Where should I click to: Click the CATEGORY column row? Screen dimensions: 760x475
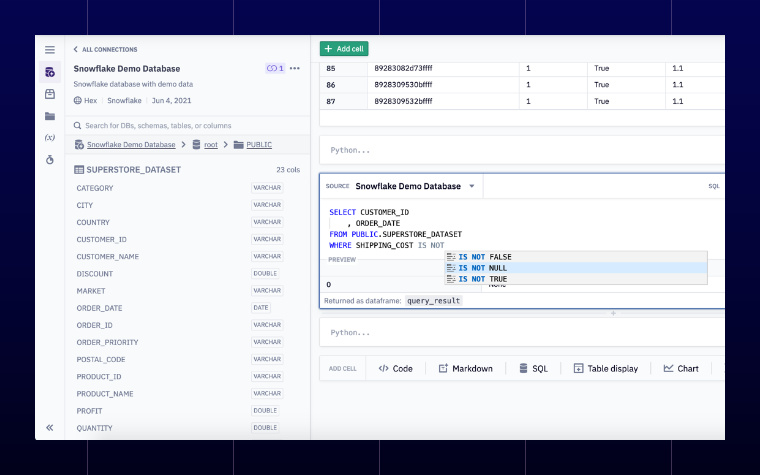point(187,188)
